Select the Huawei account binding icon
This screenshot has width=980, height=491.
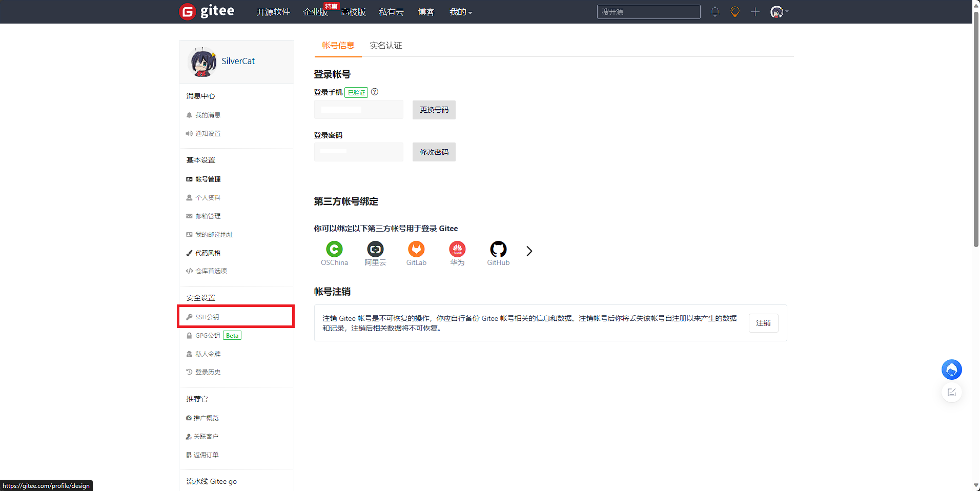click(457, 250)
